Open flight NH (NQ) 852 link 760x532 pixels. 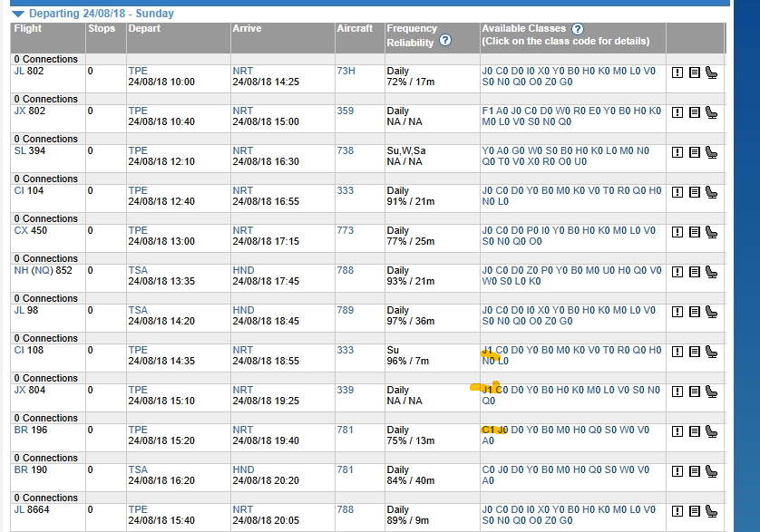43,270
